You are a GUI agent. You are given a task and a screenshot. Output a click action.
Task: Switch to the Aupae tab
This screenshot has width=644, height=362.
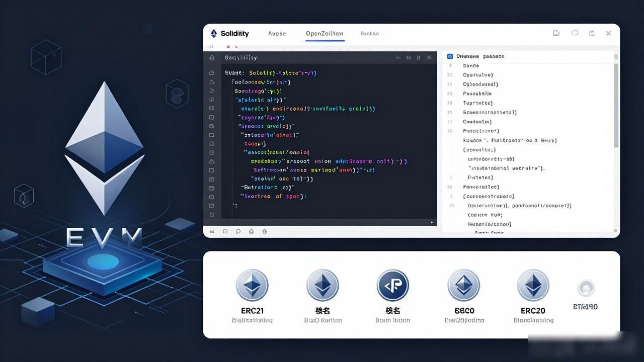pos(277,34)
